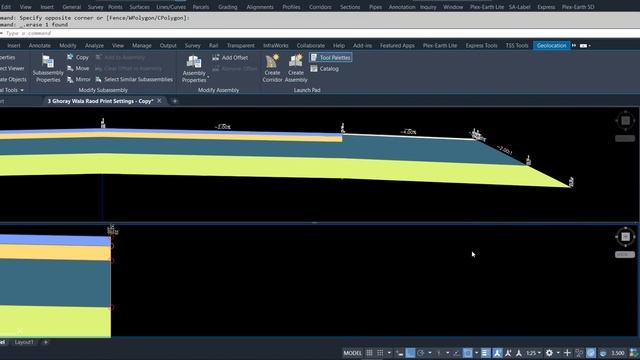Add a new layout with plus button
Viewport: 640px width, 360px height.
pos(46,342)
